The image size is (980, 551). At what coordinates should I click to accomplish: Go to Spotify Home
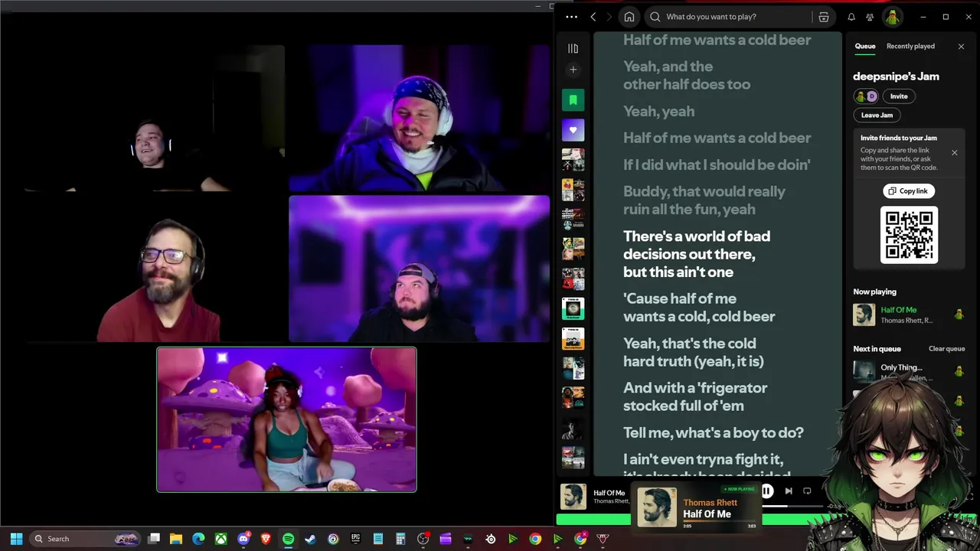629,17
